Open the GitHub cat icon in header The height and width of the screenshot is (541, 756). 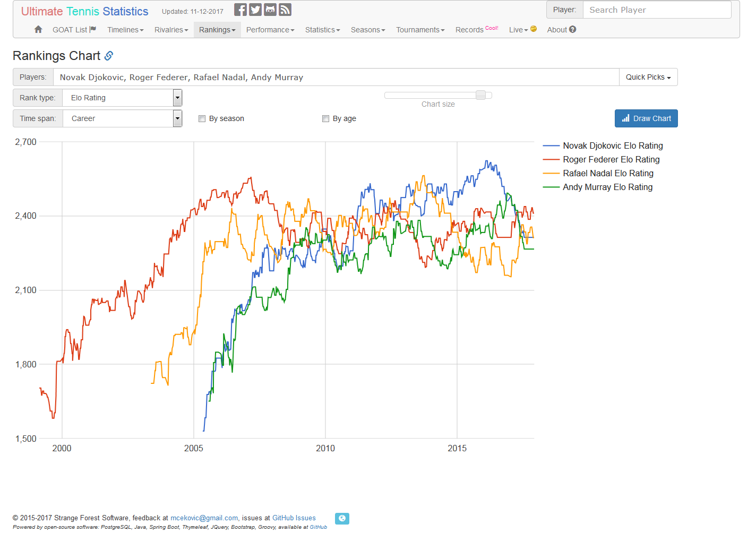pyautogui.click(x=270, y=10)
